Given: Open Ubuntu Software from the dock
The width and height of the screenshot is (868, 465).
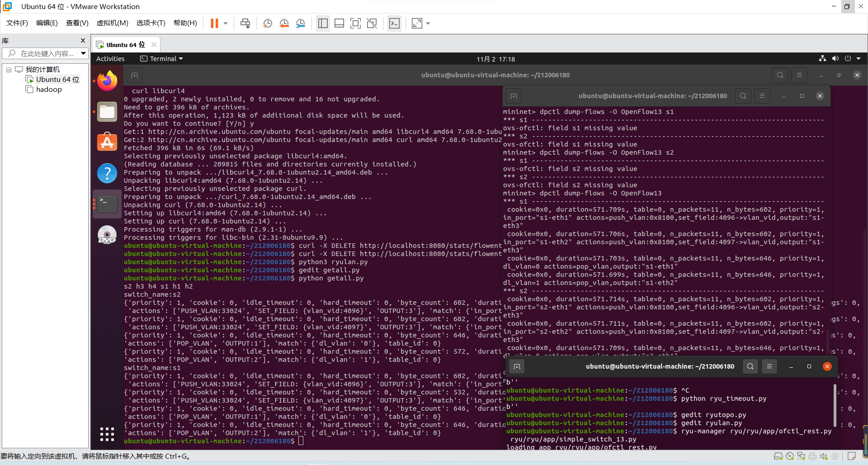Looking at the screenshot, I should point(107,142).
